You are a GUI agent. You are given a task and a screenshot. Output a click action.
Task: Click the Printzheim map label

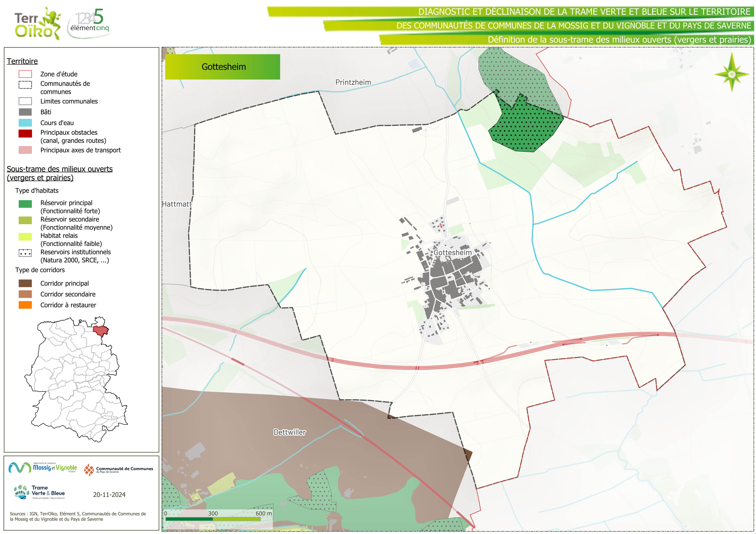353,82
